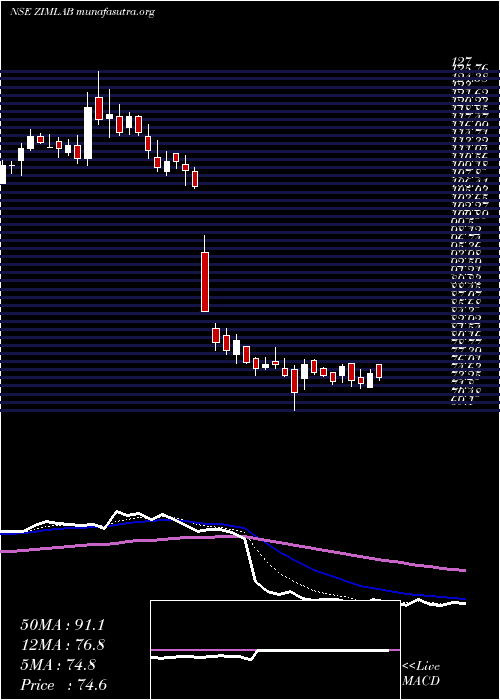Select the 5MA : 74.8 readout
500x700 pixels.
click(58, 665)
